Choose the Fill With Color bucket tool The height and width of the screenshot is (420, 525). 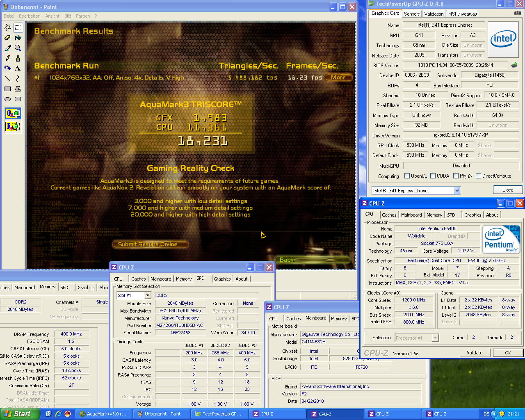pyautogui.click(x=18, y=38)
